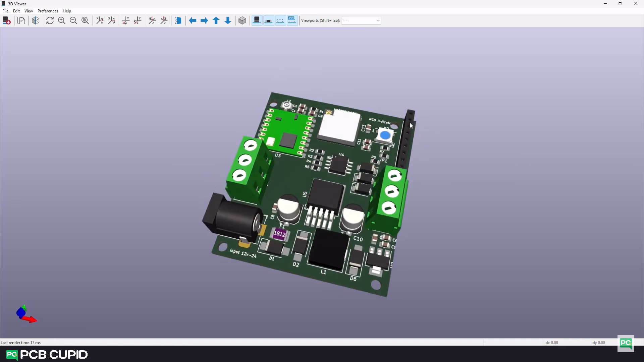The image size is (644, 362).
Task: Toggle through-hole 3D models display
Action: [257, 21]
